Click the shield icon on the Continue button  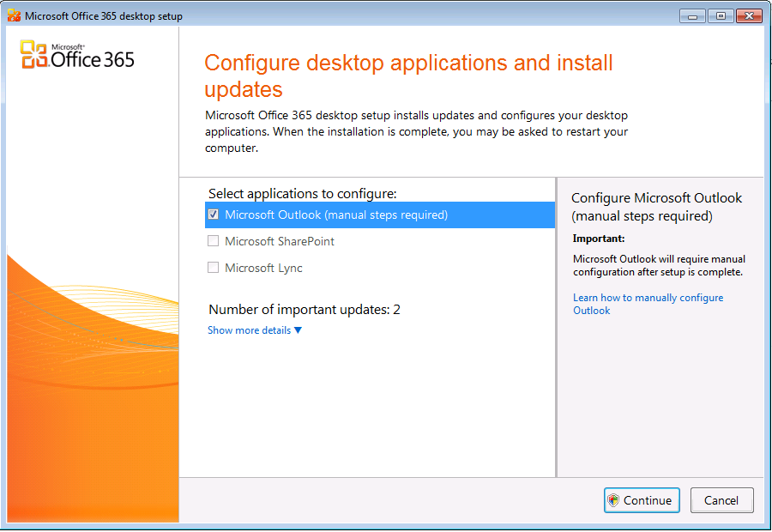(612, 500)
